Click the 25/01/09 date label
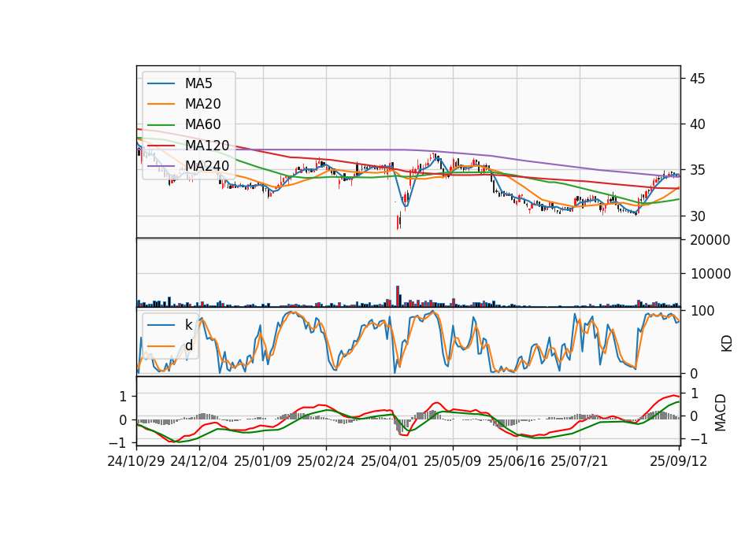The width and height of the screenshot is (756, 543). coord(263,461)
